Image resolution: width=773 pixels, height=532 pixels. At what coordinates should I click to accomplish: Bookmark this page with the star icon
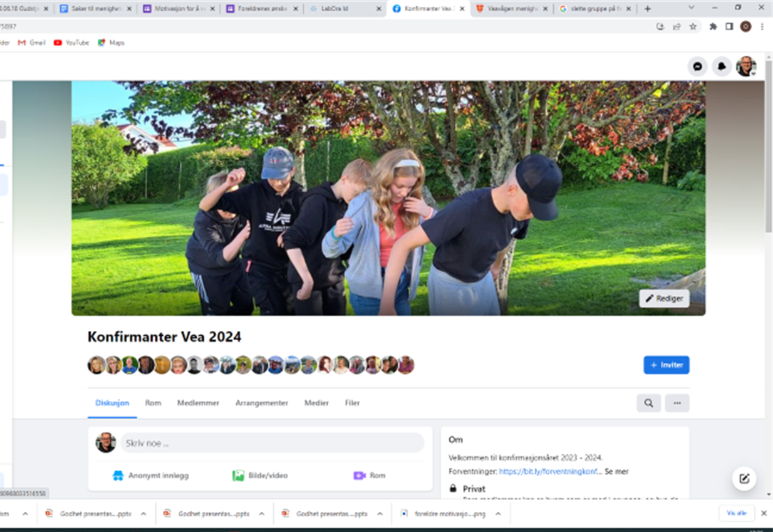pyautogui.click(x=693, y=26)
